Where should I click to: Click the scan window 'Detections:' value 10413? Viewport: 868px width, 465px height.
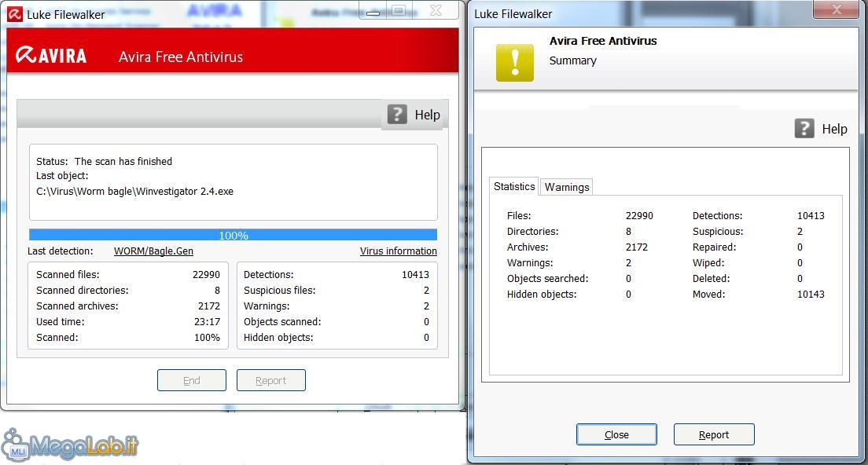pyautogui.click(x=415, y=275)
